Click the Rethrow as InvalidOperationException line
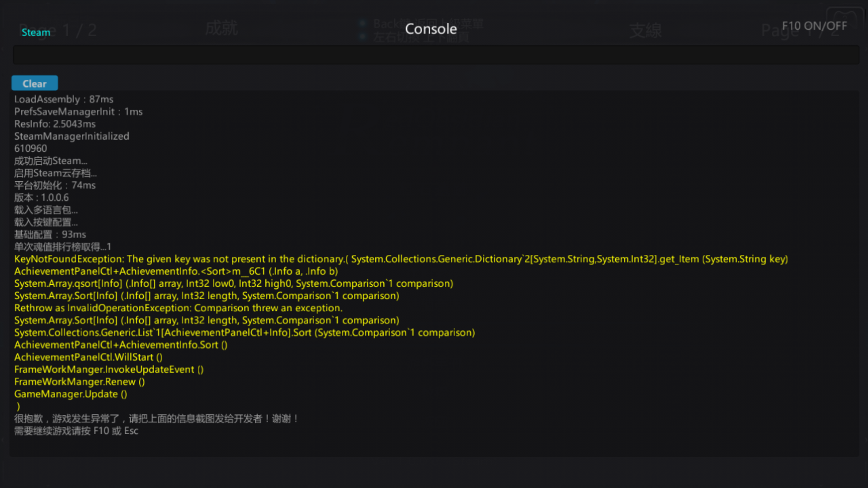Image resolution: width=868 pixels, height=488 pixels. coord(178,308)
